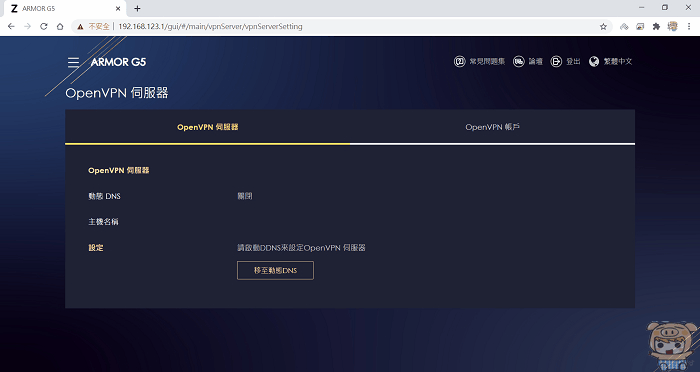Bookmark this page with the star
700x372 pixels.
[x=603, y=27]
